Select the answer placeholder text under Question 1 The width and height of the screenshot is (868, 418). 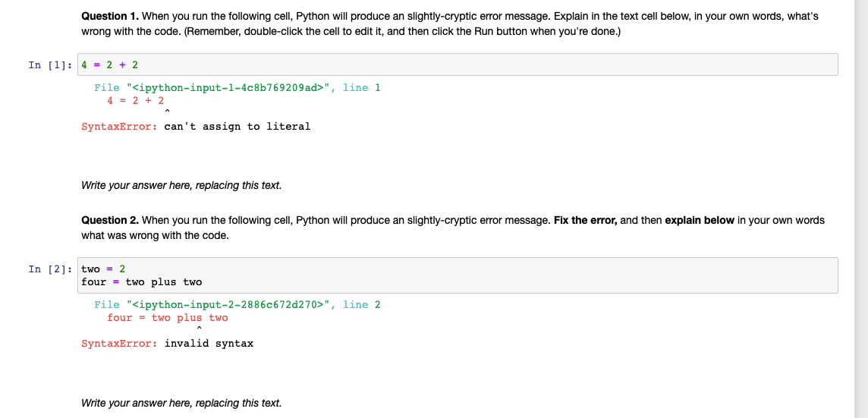[x=181, y=185]
